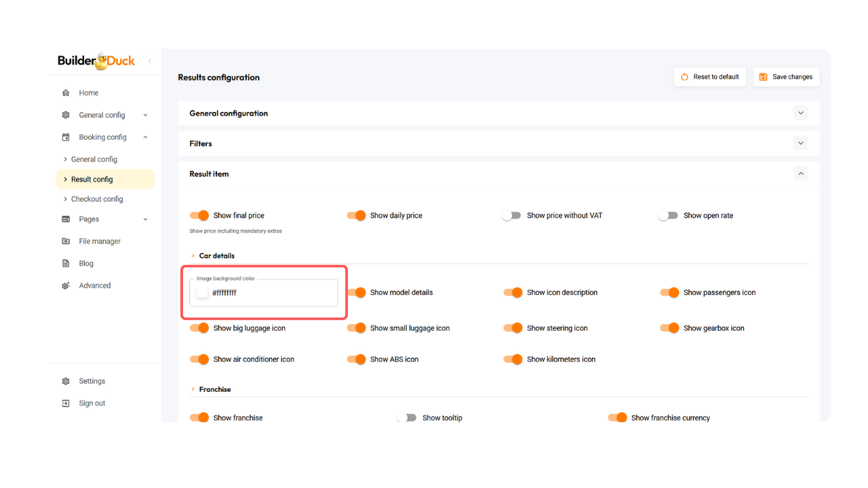Open the Checkout config menu item
This screenshot has height=488, width=868.
(97, 199)
